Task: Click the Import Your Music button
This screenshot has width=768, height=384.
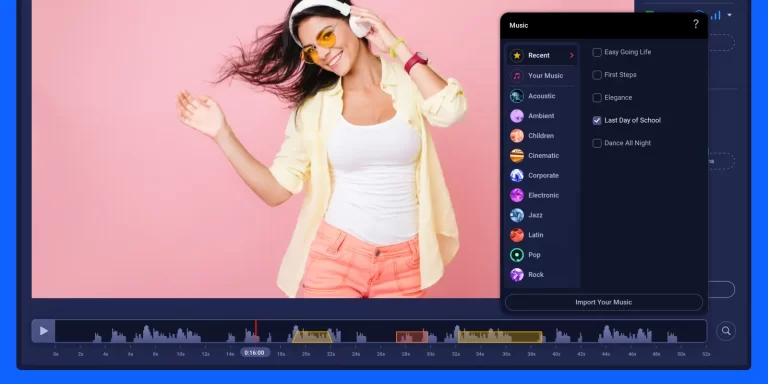Action: 603,302
